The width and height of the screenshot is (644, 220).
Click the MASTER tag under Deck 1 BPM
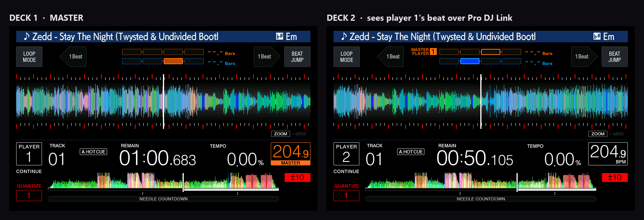[x=290, y=163]
